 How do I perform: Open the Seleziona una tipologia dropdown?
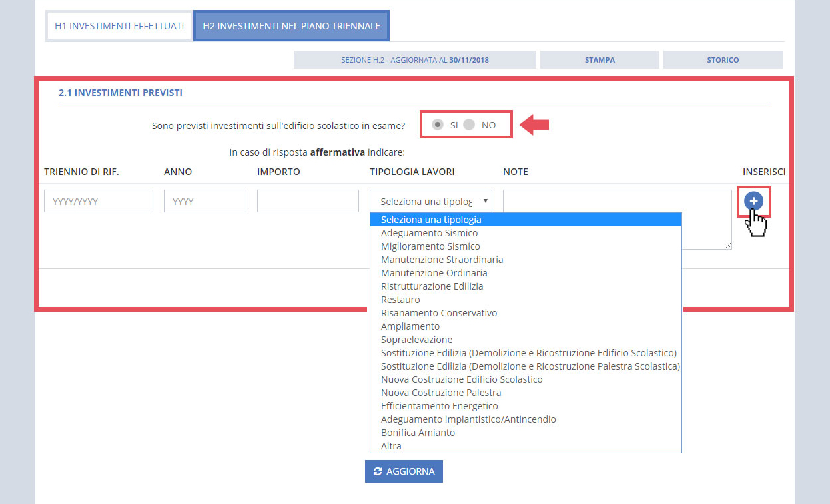coord(430,200)
